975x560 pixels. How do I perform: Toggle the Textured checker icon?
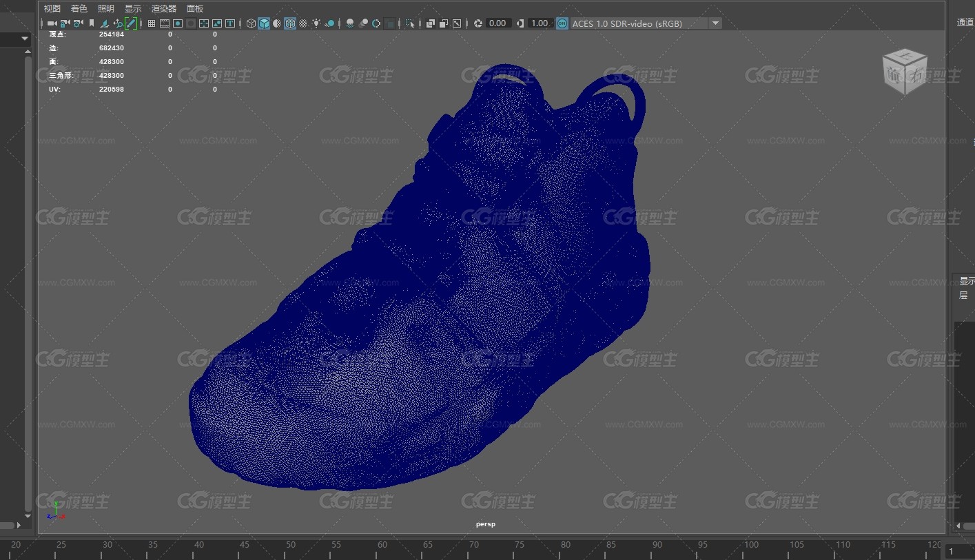pyautogui.click(x=304, y=23)
